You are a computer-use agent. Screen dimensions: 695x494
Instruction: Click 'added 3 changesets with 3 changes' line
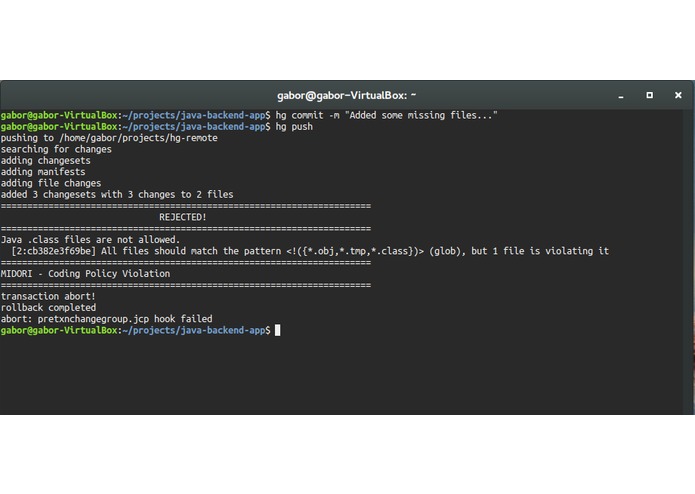coord(117,194)
